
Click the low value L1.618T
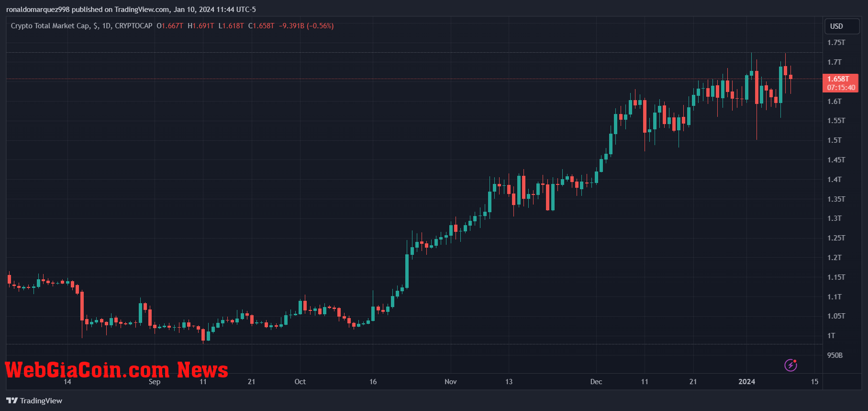click(x=231, y=26)
